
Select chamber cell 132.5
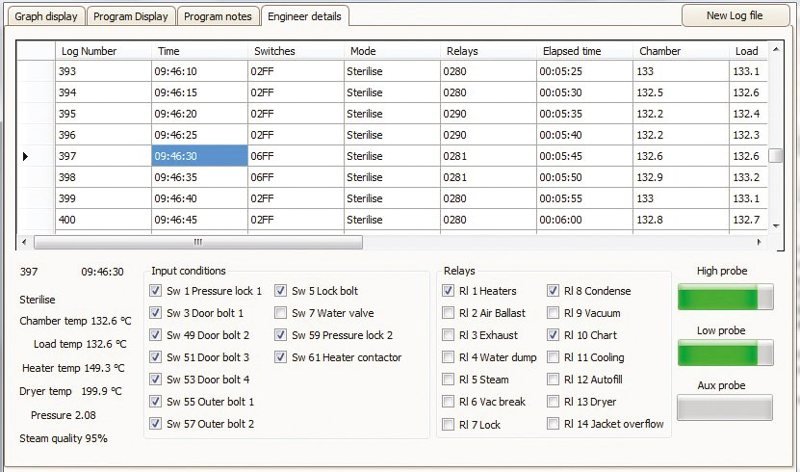(681, 92)
